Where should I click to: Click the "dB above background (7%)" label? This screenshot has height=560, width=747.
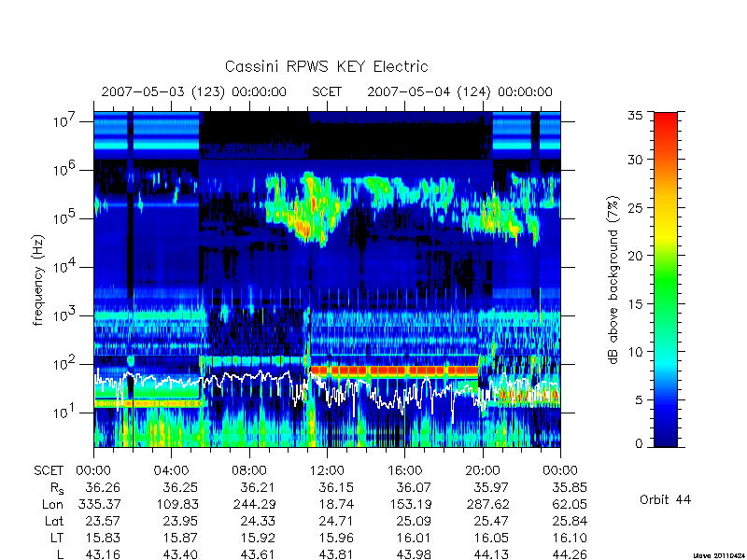click(x=613, y=280)
